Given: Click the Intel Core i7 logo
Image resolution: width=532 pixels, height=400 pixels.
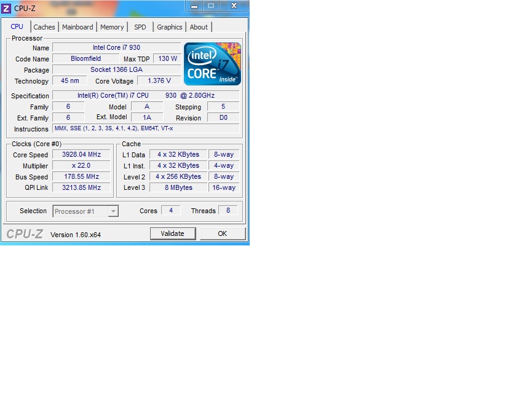Looking at the screenshot, I should [212, 64].
